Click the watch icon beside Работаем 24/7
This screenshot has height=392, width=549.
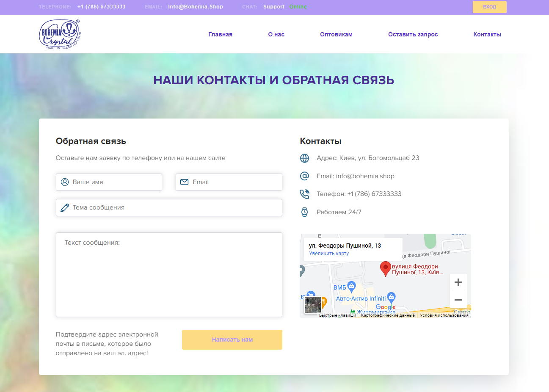click(304, 212)
